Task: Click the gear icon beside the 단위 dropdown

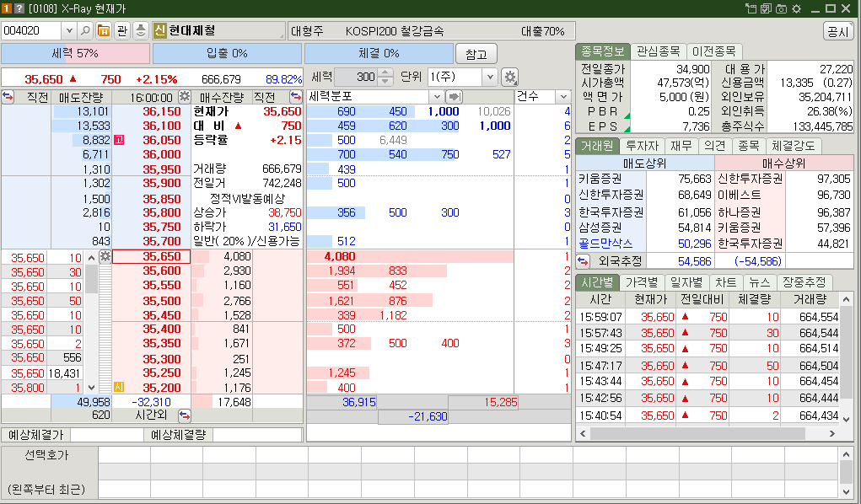Action: (509, 77)
